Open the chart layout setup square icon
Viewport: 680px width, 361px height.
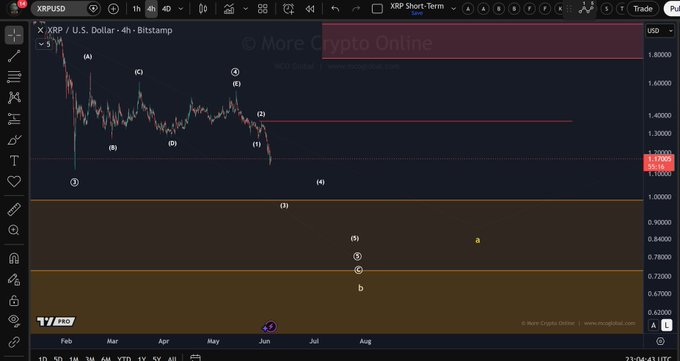(x=377, y=9)
